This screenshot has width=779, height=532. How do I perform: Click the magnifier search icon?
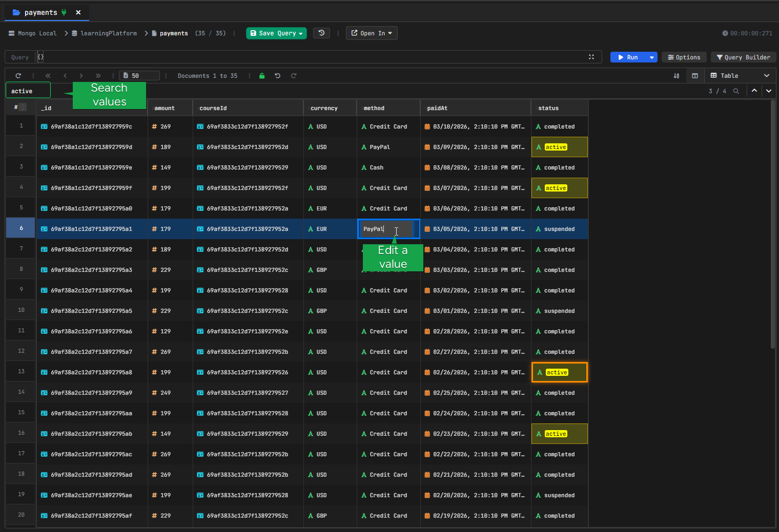736,91
